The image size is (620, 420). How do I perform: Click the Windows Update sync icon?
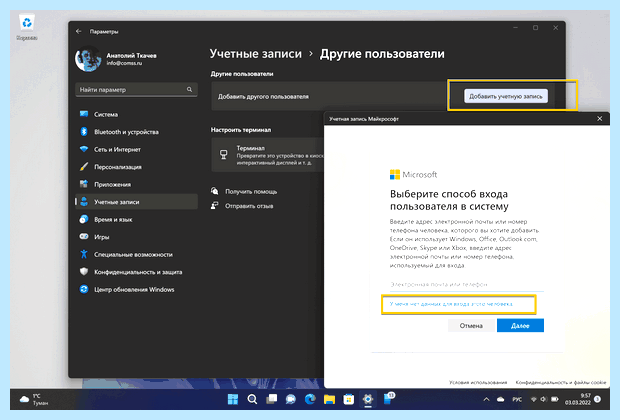[x=84, y=289]
